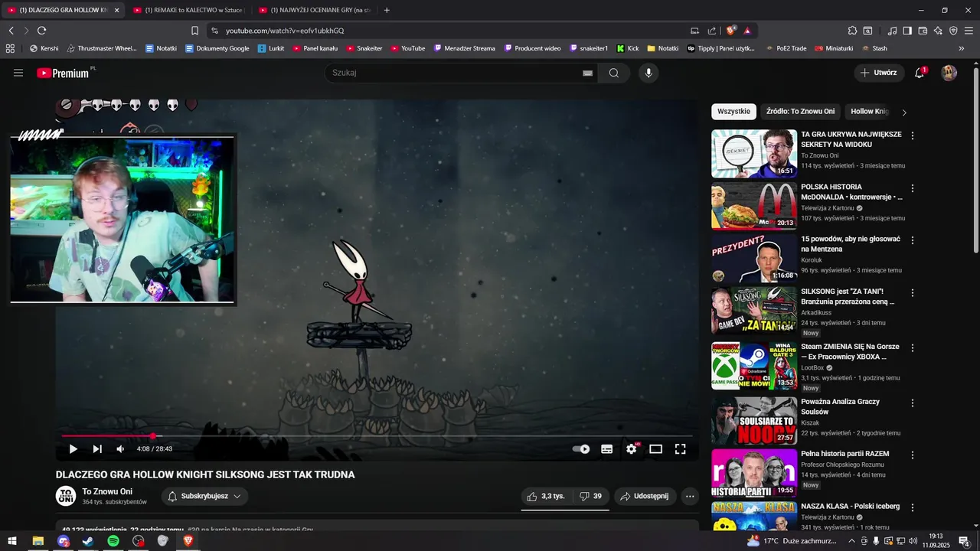The width and height of the screenshot is (980, 551).
Task: Click the Brave Shields lion icon
Action: 731,31
